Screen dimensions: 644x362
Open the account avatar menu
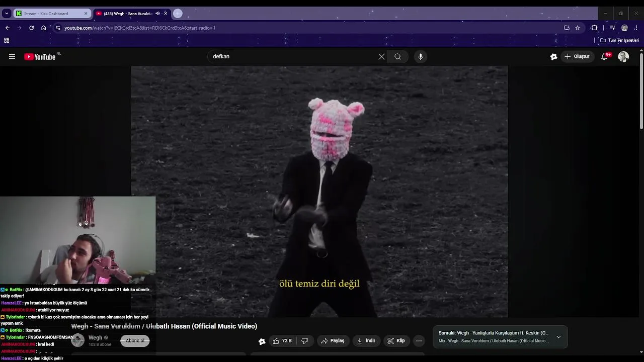[623, 57]
